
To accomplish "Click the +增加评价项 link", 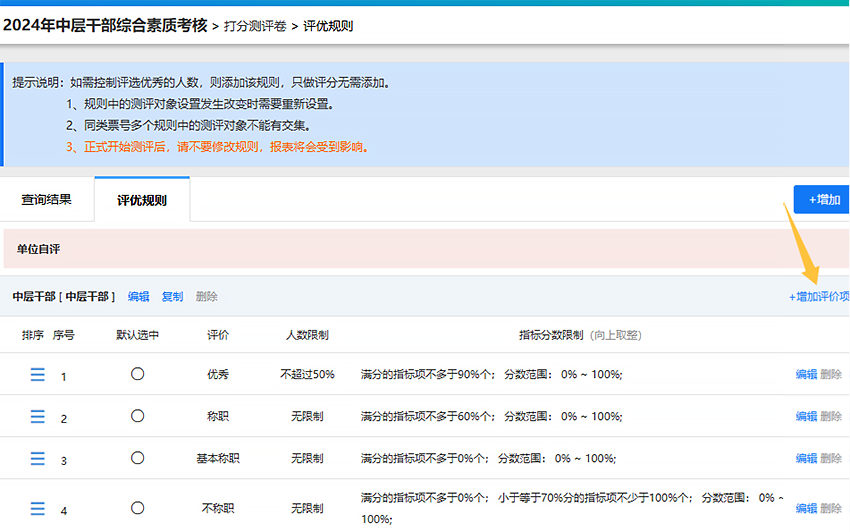I will point(819,297).
